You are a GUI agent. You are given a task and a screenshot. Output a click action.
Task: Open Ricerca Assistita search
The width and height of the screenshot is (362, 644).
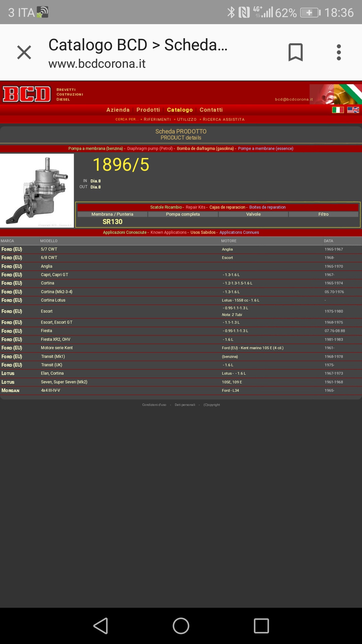[223, 119]
